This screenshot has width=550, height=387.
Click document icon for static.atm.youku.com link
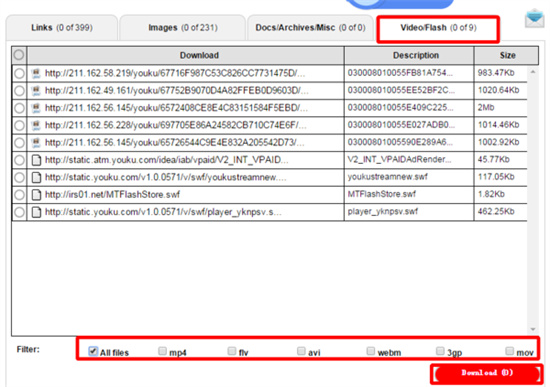[x=36, y=160]
